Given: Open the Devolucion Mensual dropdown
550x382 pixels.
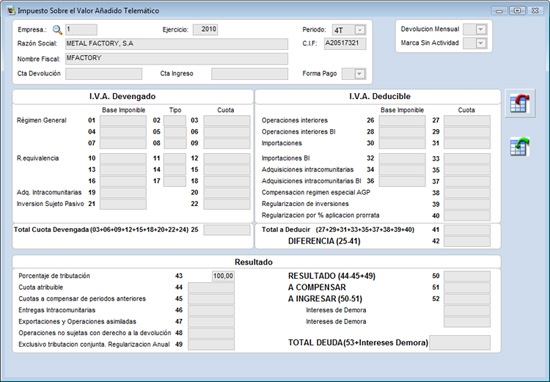Looking at the screenshot, I should pyautogui.click(x=481, y=29).
